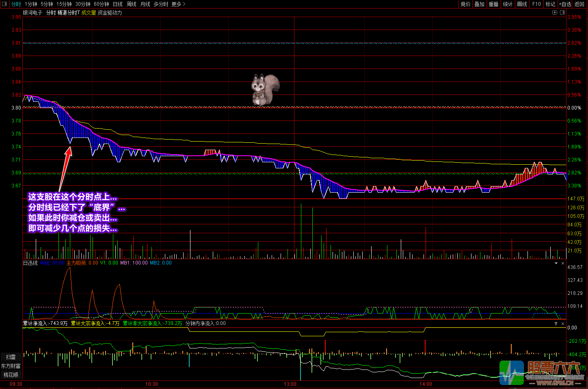The height and width of the screenshot is (389, 588).
Task: Click the 银河电子 stock name label
Action: (33, 13)
